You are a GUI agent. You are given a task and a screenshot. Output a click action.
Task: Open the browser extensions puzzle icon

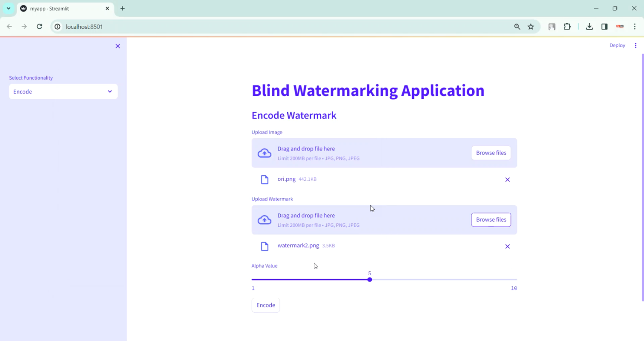click(567, 27)
